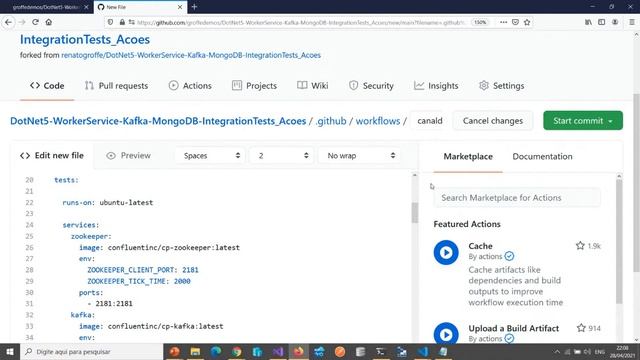Toggle the Firefox sidebar icon
The width and height of the screenshot is (640, 360).
pyautogui.click(x=602, y=22)
